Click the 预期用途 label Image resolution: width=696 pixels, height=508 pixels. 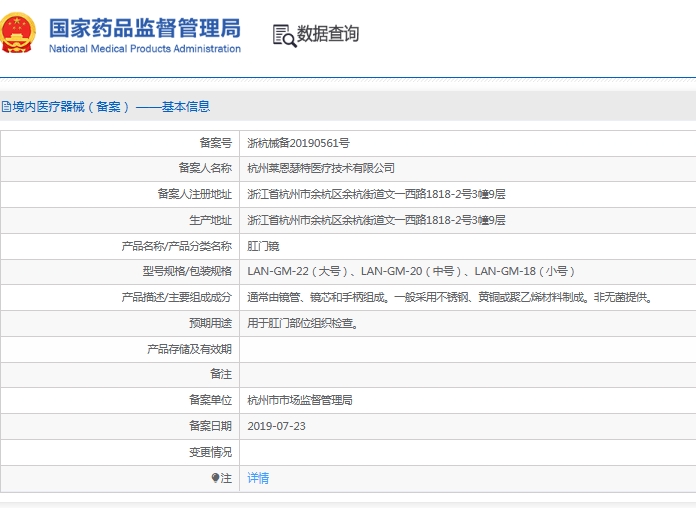click(x=210, y=323)
